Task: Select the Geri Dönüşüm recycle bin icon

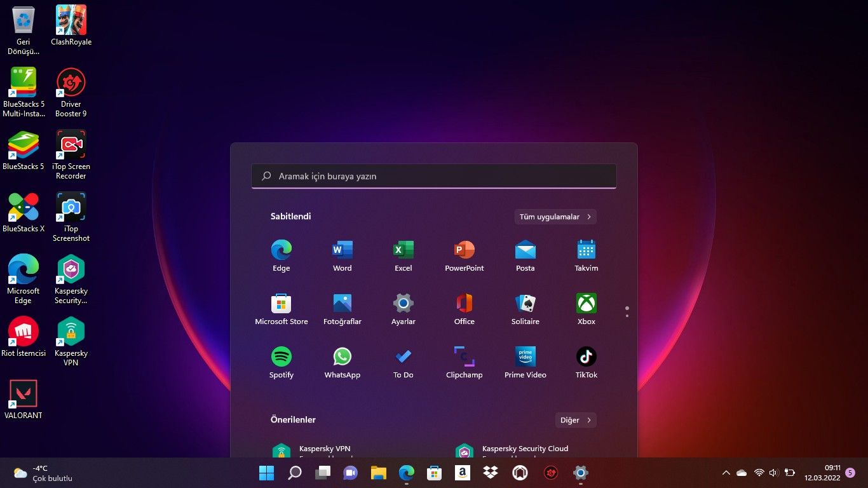Action: pyautogui.click(x=24, y=30)
